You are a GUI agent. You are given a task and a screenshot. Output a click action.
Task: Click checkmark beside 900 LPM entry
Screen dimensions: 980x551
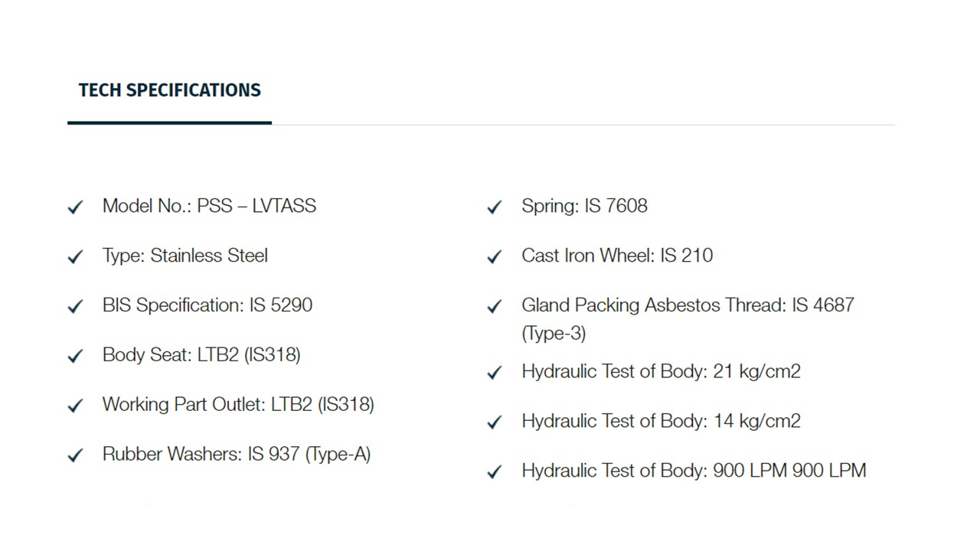tap(495, 472)
